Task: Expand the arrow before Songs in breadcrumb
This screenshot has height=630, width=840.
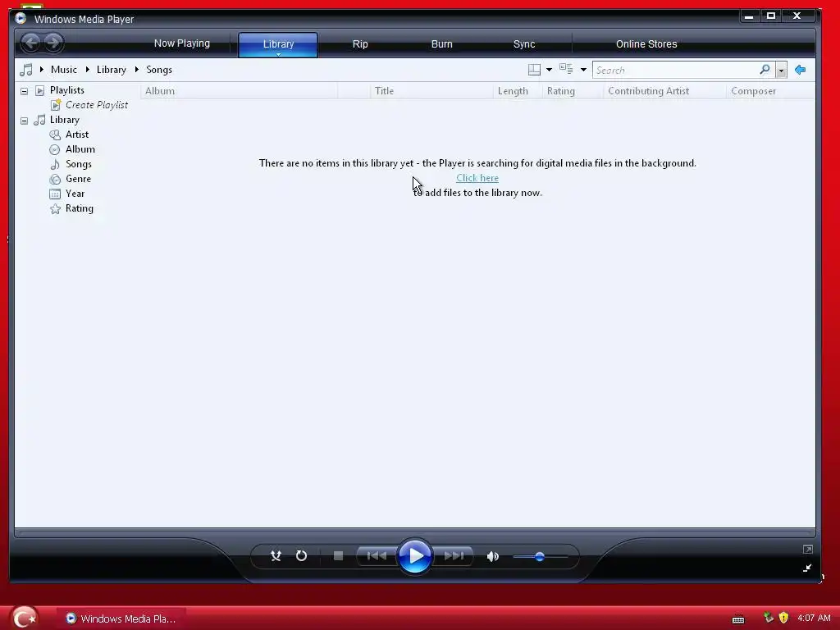Action: point(137,70)
